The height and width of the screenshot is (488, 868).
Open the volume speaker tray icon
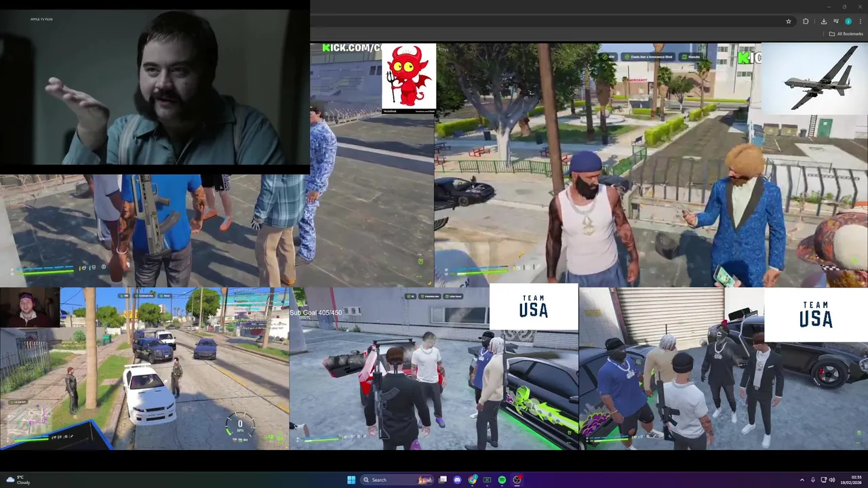pos(832,480)
